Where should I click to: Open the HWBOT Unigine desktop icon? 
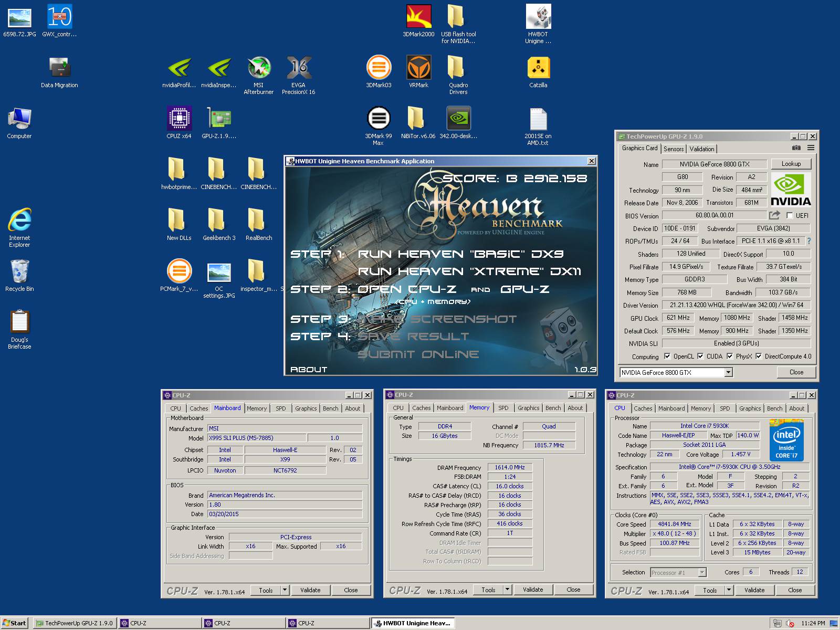click(538, 24)
